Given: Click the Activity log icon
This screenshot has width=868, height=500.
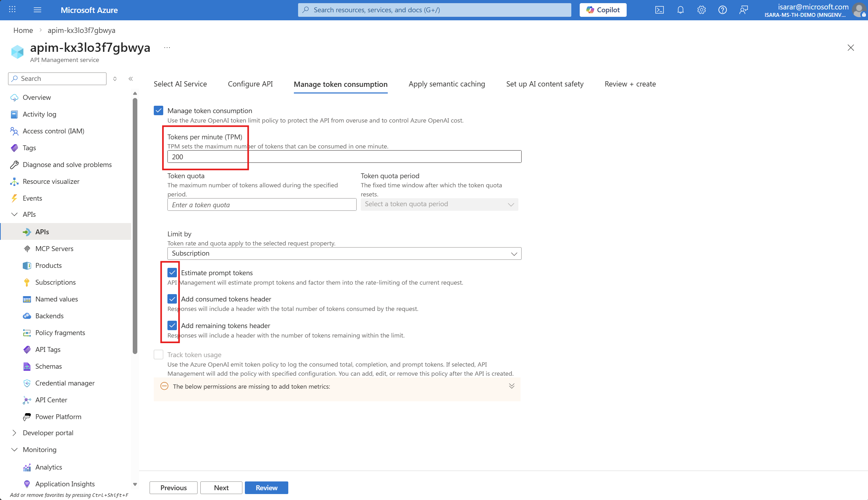Looking at the screenshot, I should pyautogui.click(x=14, y=114).
